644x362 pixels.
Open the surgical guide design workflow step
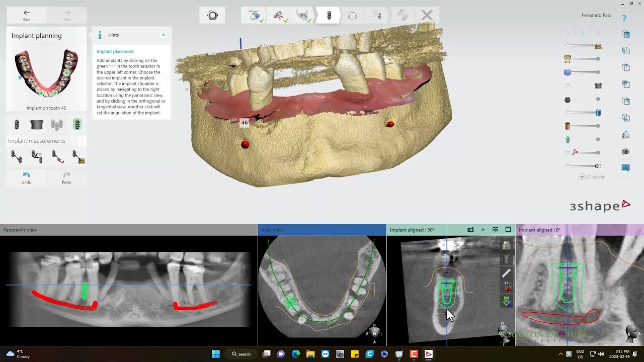(377, 15)
